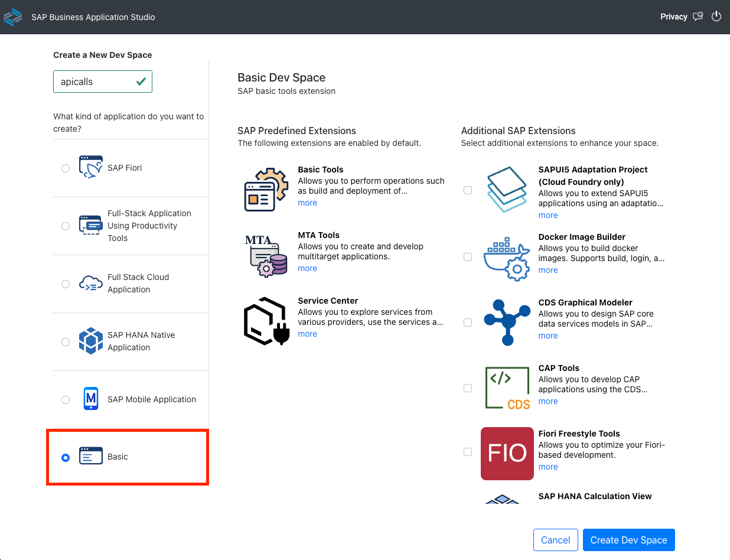730x560 pixels.
Task: Open the feedback icon next to Privacy
Action: pos(698,17)
